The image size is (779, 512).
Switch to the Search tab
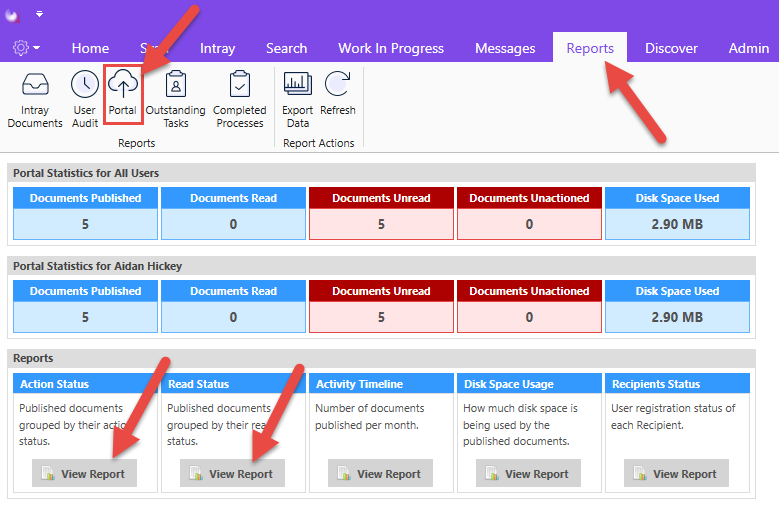pos(287,48)
